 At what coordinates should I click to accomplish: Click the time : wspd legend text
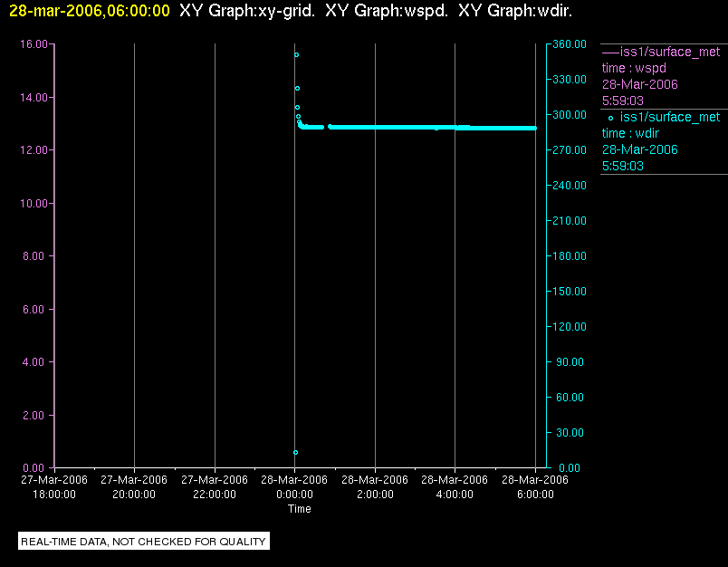634,68
